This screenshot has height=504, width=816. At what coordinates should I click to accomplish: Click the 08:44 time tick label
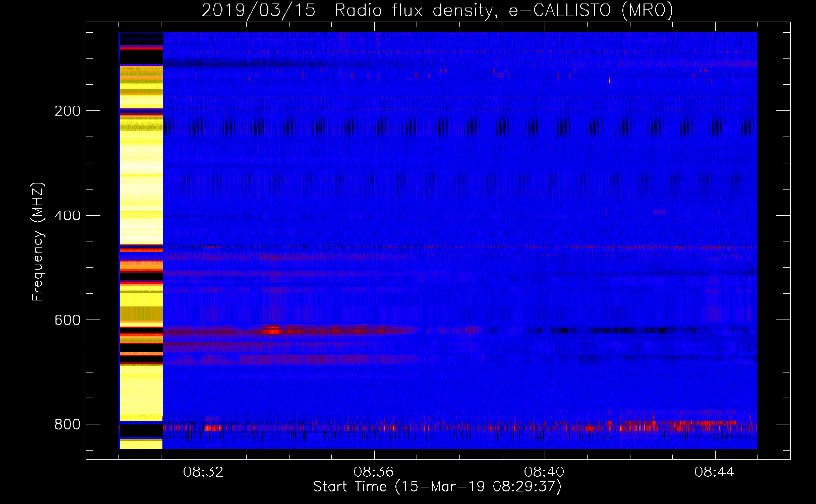[715, 472]
